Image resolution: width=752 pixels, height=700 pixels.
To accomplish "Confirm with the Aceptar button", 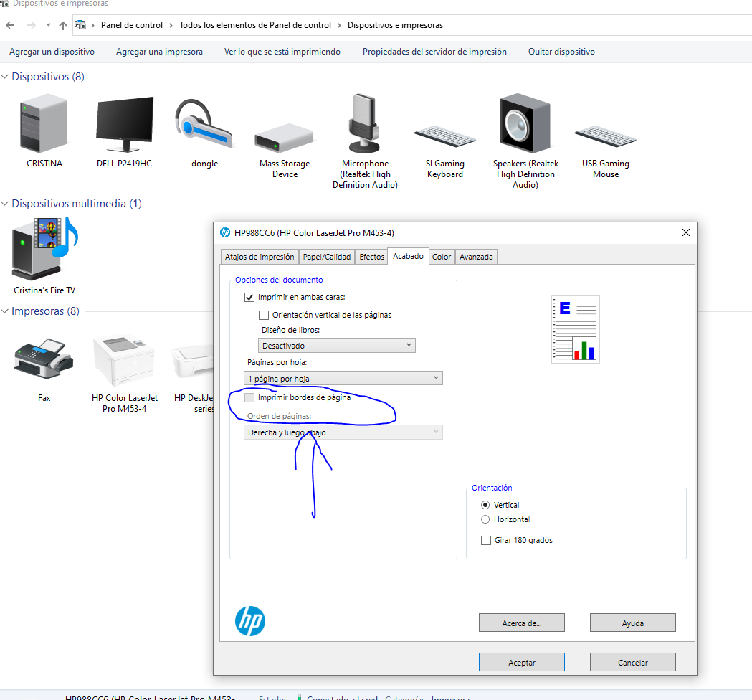I will (522, 662).
